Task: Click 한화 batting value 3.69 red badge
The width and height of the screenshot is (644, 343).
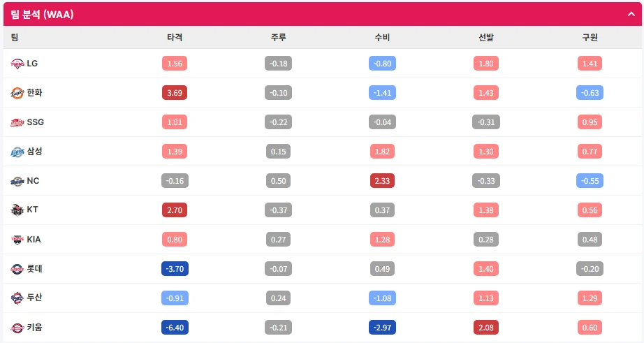Action: (175, 93)
